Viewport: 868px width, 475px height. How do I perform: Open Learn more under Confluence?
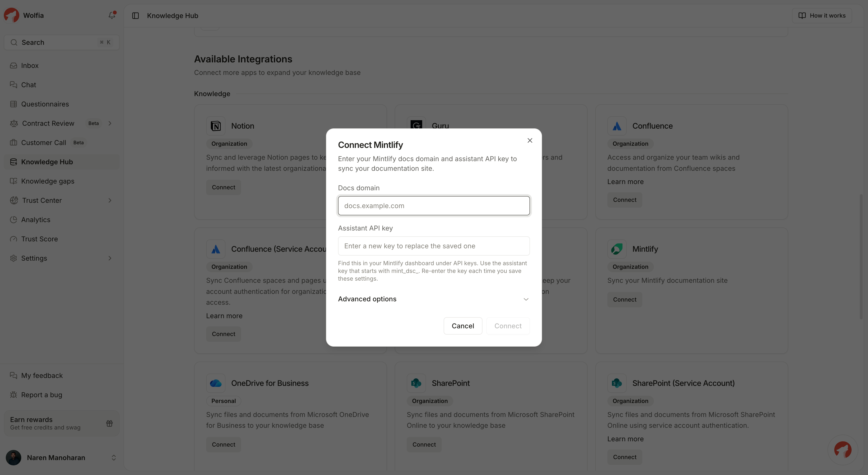pyautogui.click(x=625, y=182)
